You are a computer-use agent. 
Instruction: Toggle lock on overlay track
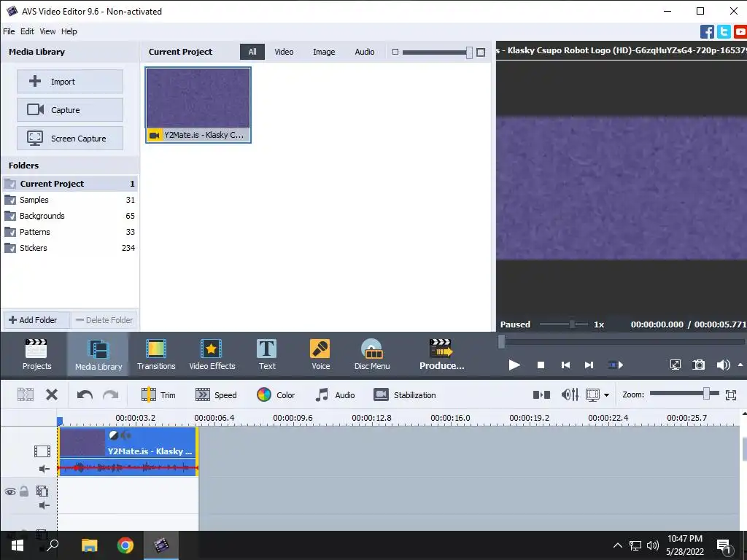coord(24,491)
